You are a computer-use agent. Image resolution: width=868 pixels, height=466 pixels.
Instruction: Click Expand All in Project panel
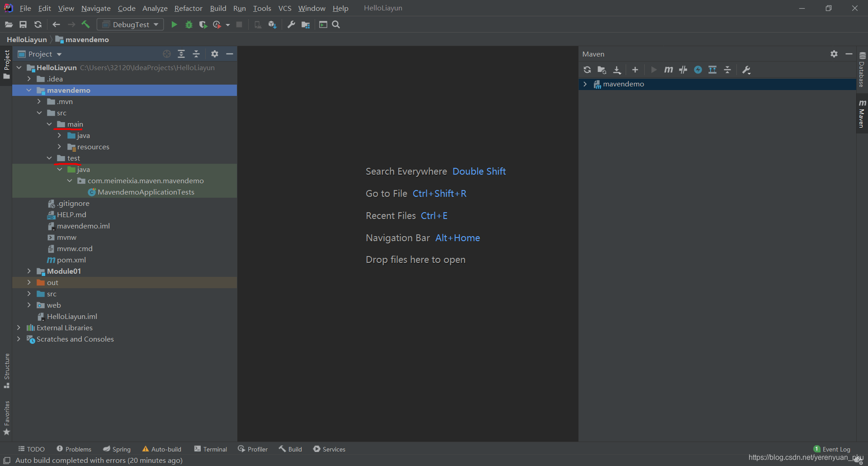pos(181,54)
